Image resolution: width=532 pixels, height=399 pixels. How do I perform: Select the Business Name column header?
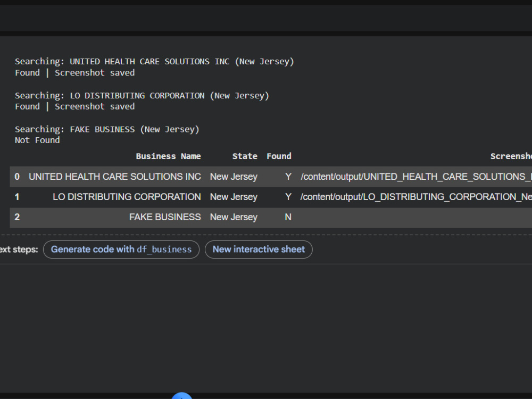[x=168, y=156]
